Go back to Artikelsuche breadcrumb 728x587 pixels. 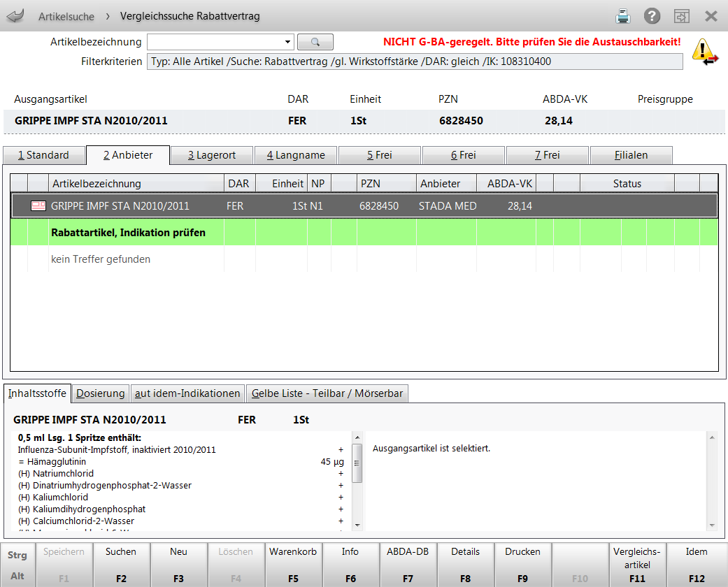click(x=66, y=17)
